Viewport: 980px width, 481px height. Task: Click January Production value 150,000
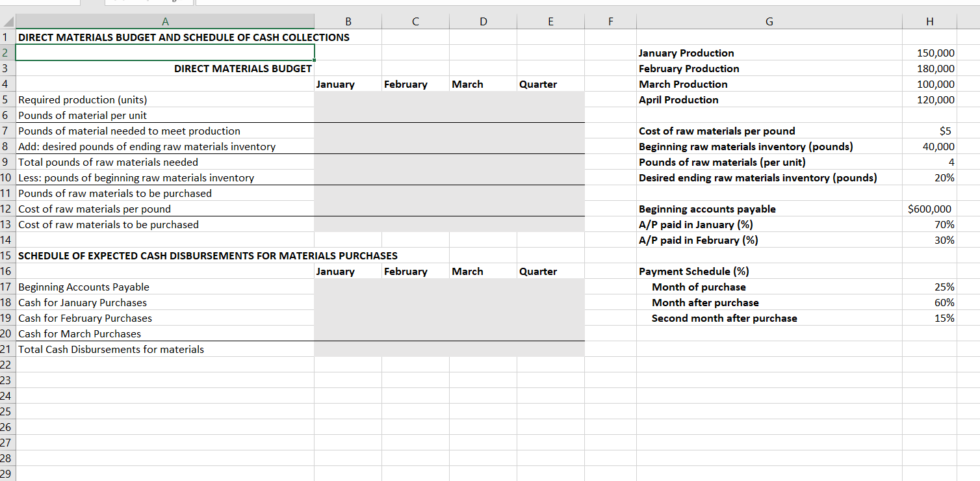coord(935,53)
